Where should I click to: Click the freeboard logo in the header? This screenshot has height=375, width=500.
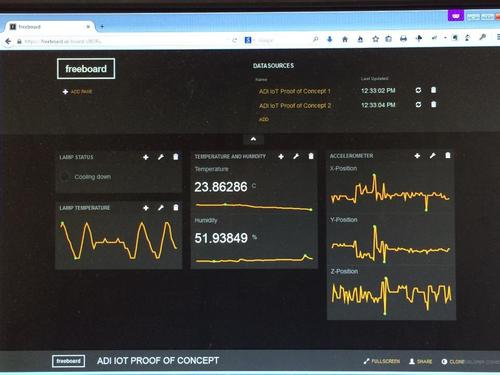pos(86,69)
